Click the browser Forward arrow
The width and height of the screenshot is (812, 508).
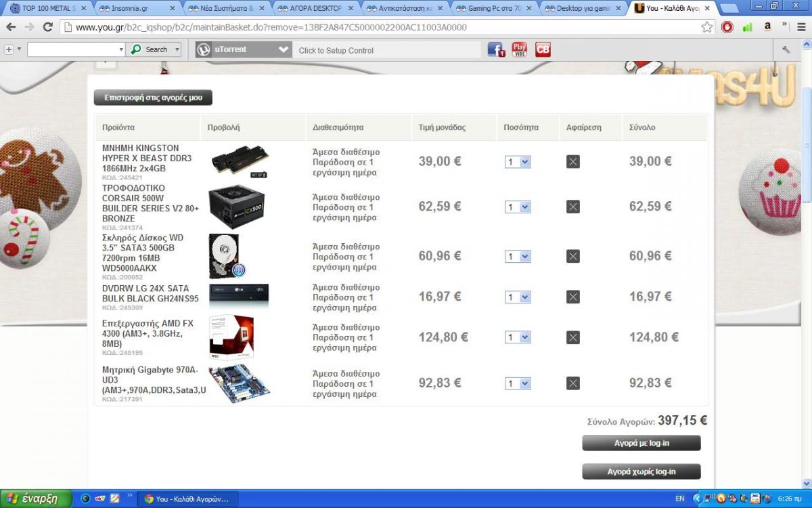[x=29, y=28]
